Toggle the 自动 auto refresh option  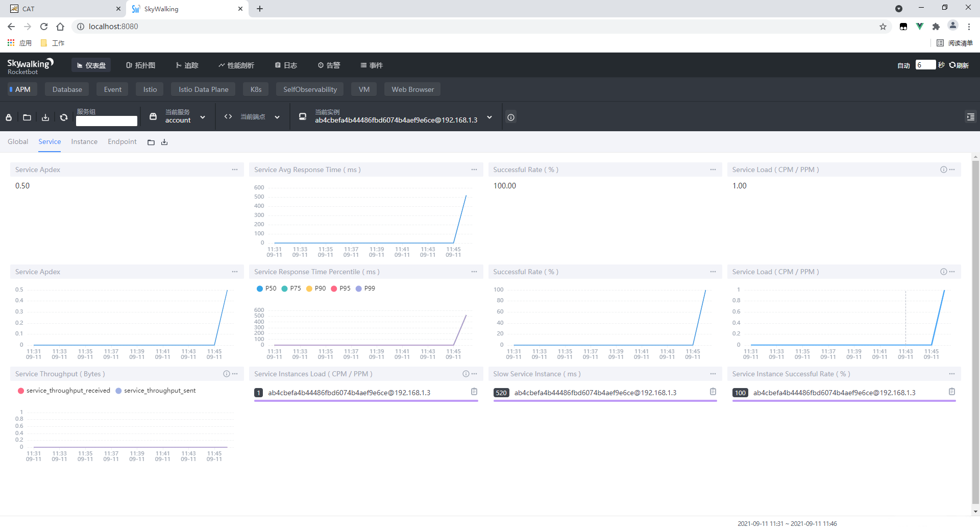click(903, 65)
